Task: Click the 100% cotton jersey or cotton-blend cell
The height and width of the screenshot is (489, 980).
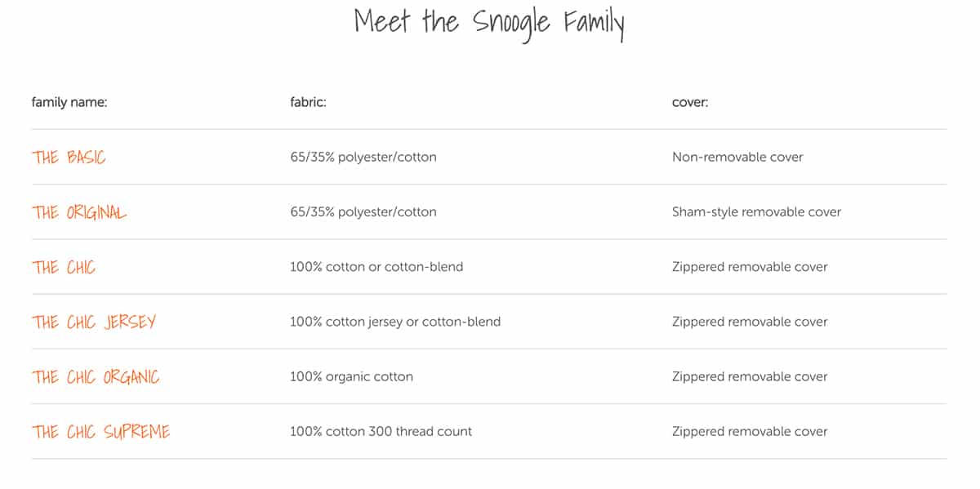Action: [395, 322]
